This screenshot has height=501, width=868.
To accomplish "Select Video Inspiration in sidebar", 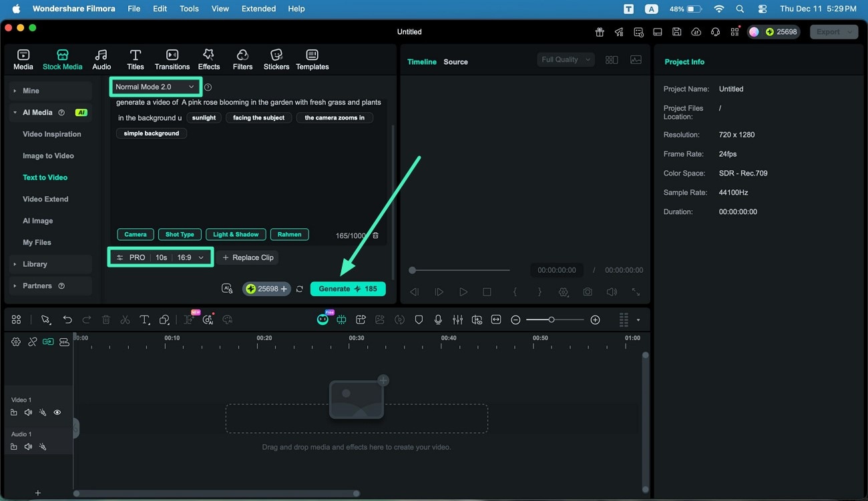I will tap(52, 134).
